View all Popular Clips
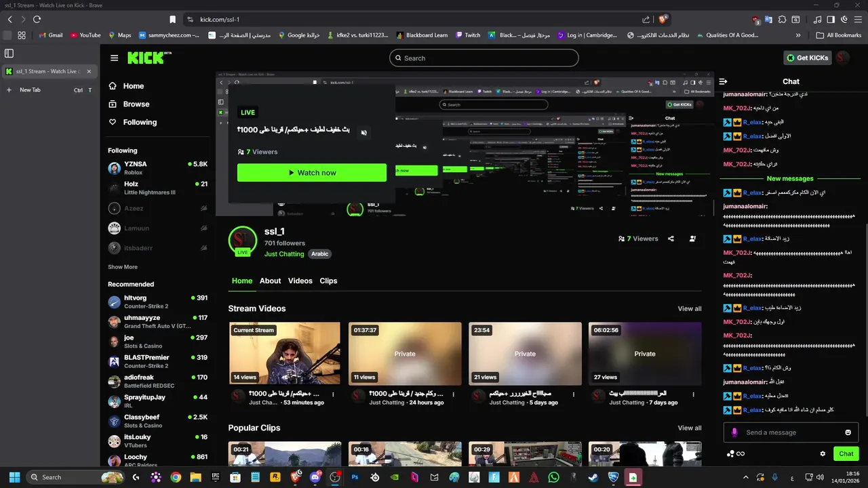 tap(690, 428)
